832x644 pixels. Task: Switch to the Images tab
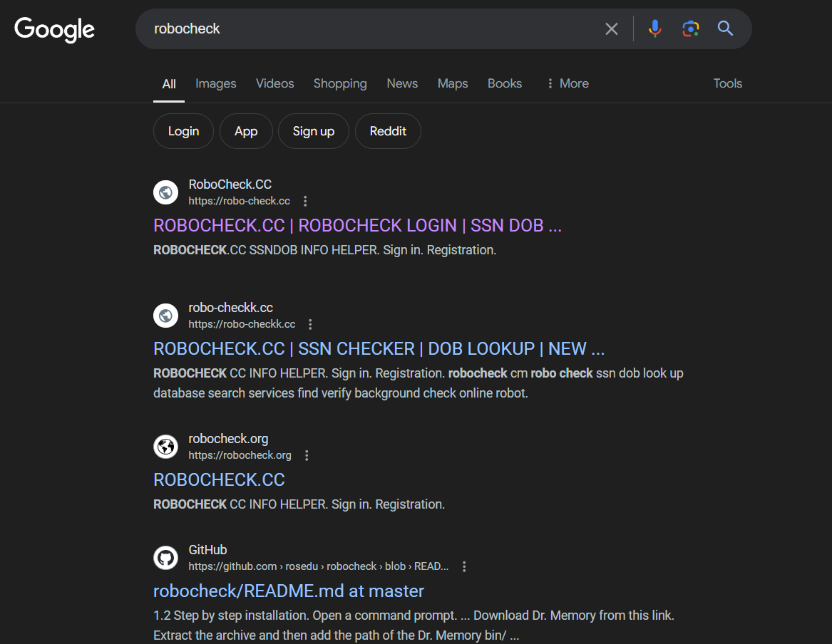click(x=215, y=83)
